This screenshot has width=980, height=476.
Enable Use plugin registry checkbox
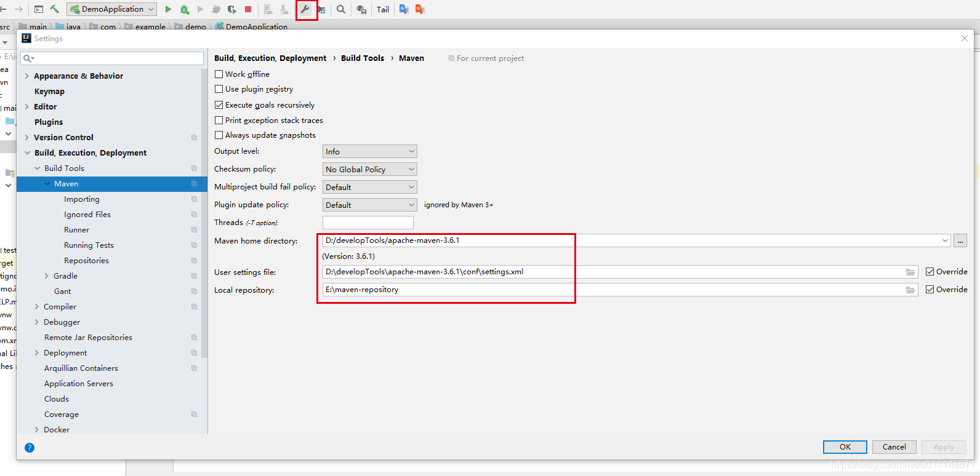point(219,89)
